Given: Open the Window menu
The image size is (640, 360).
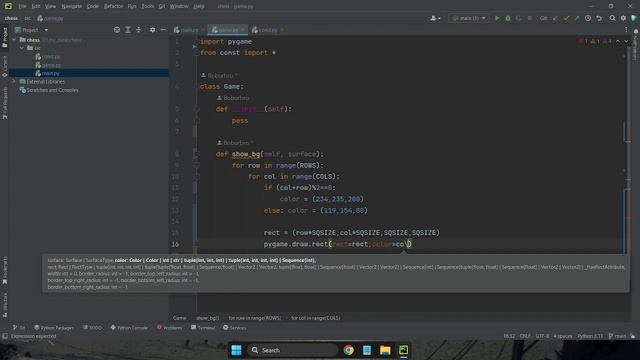Looking at the screenshot, I should coord(179,6).
